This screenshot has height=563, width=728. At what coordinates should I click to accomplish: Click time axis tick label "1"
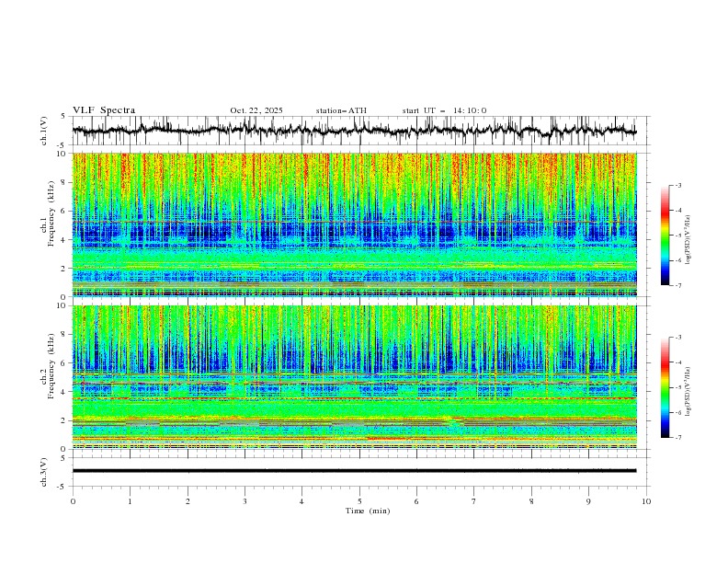pos(130,501)
